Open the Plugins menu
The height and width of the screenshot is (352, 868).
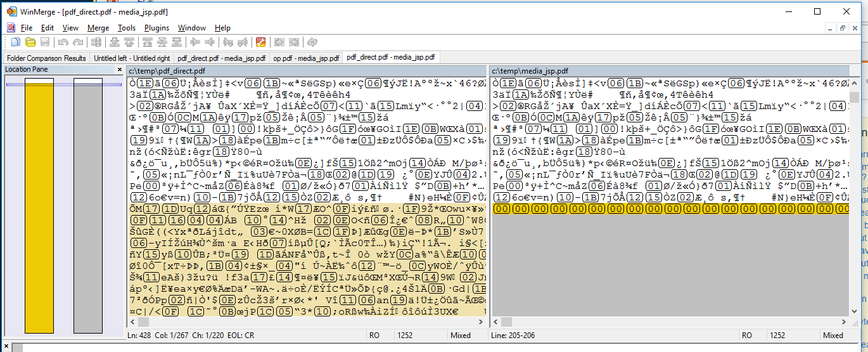coord(156,28)
